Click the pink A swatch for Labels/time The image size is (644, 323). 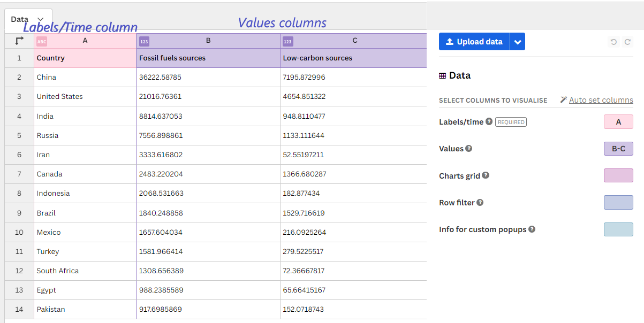point(618,121)
